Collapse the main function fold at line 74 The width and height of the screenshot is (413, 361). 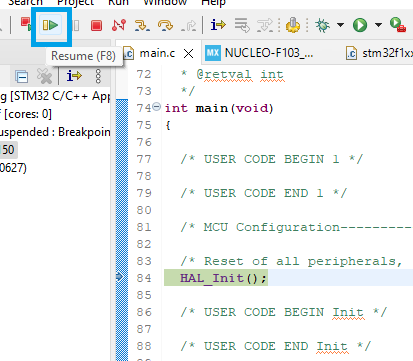pos(156,107)
